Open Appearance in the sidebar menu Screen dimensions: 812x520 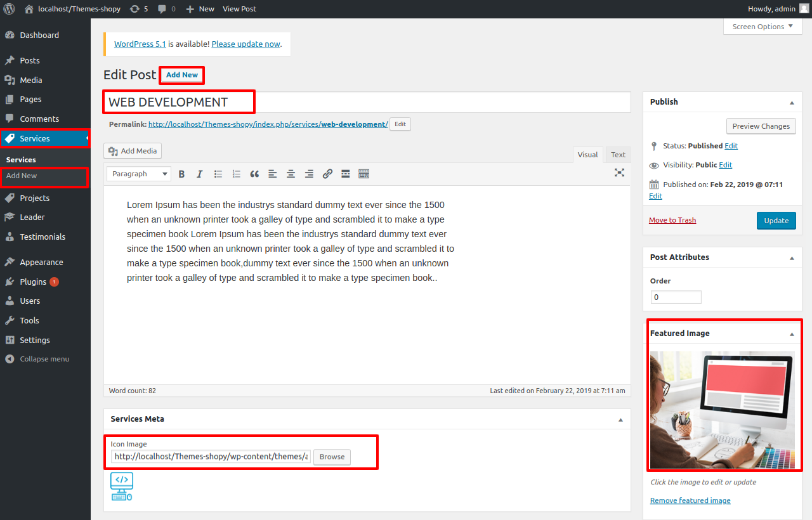click(41, 262)
